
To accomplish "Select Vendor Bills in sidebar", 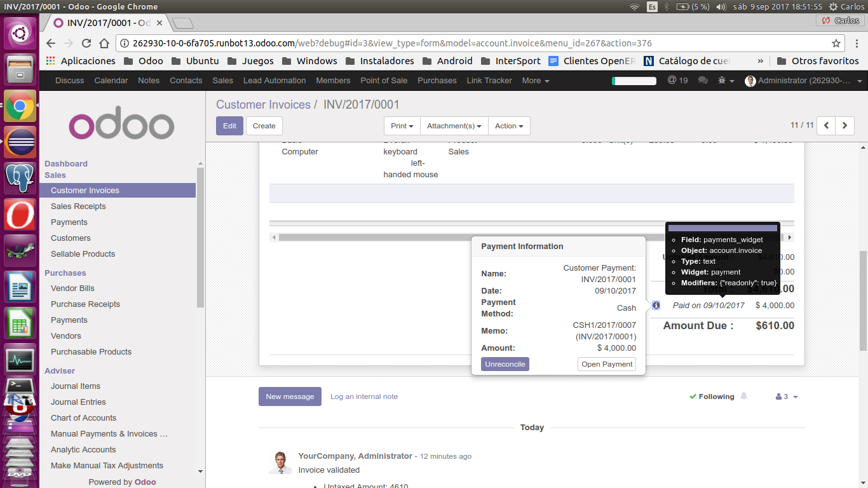I will (72, 288).
